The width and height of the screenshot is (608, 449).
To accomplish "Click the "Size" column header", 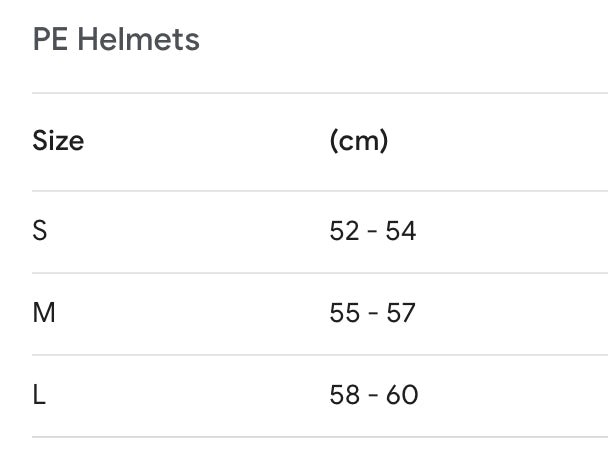I will coord(58,141).
